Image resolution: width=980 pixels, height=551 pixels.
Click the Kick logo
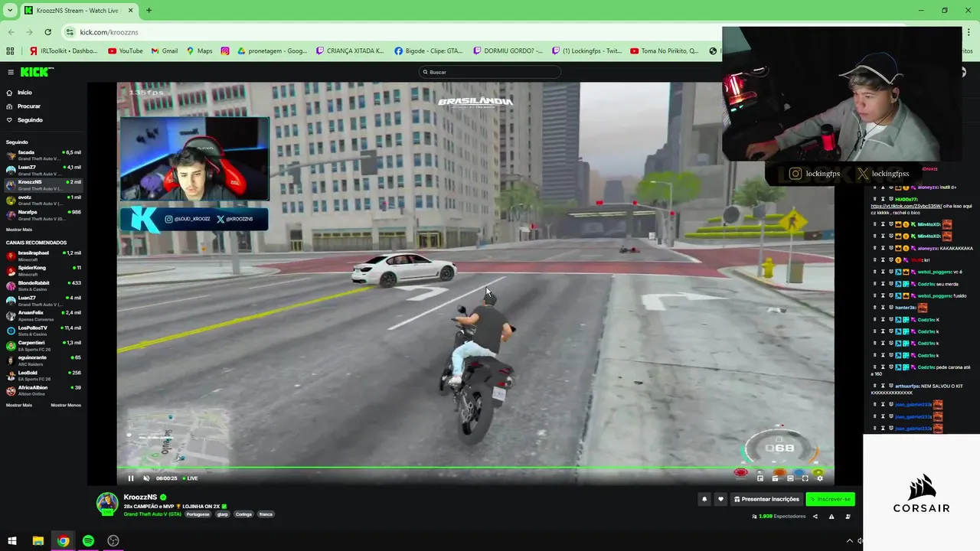tap(36, 72)
